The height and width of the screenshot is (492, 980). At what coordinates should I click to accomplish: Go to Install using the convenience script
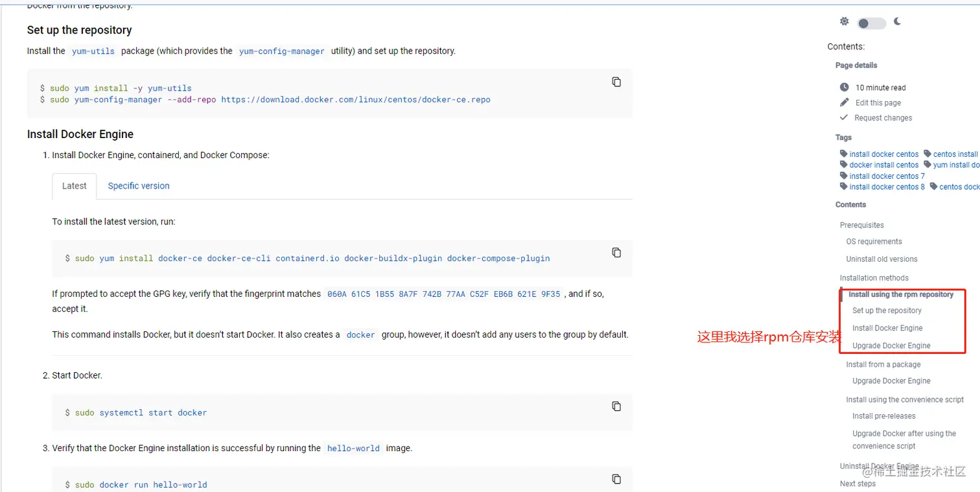click(x=905, y=400)
